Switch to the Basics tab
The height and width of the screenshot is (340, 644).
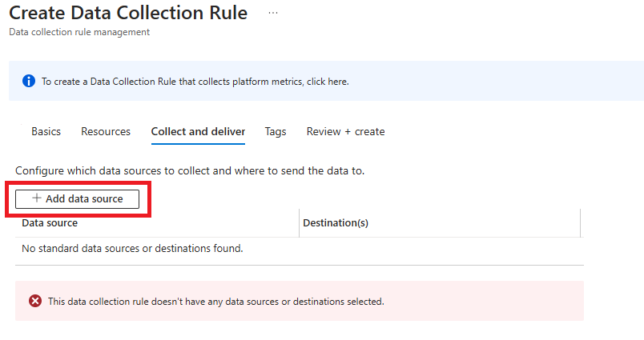(46, 131)
